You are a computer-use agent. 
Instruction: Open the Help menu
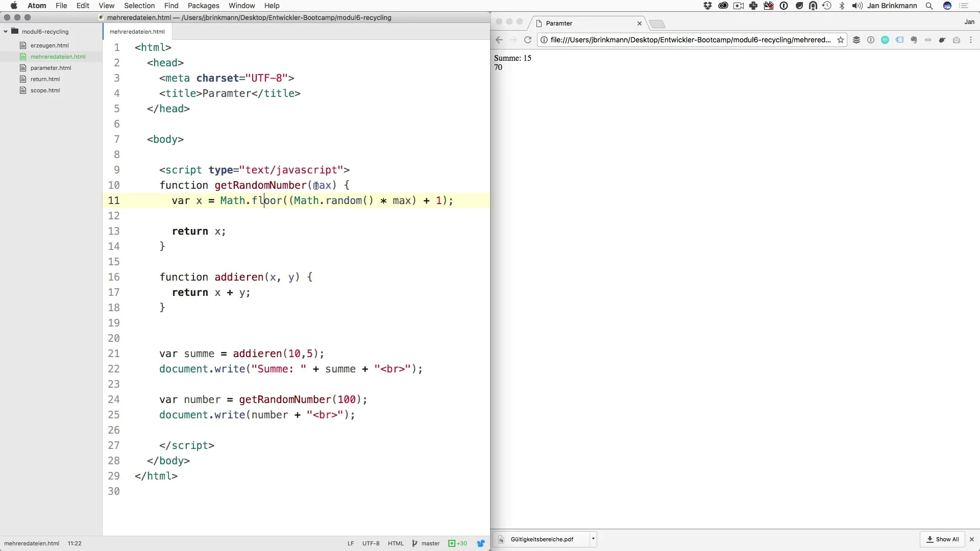272,6
